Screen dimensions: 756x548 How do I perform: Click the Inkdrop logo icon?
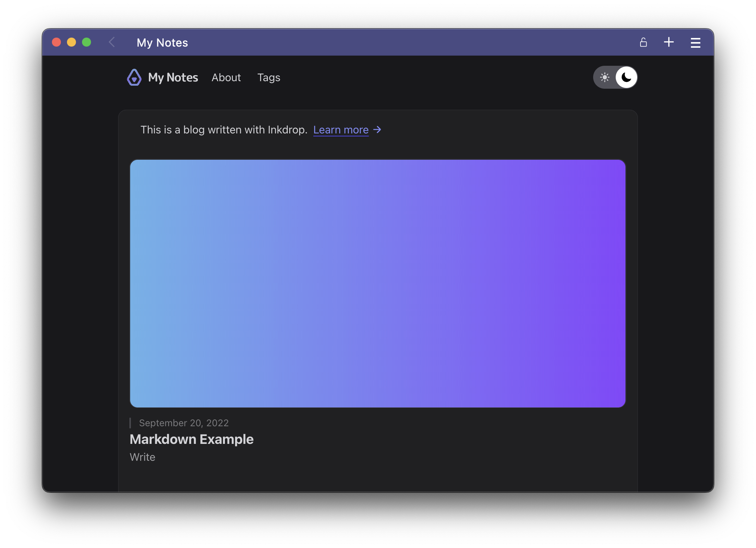(134, 77)
